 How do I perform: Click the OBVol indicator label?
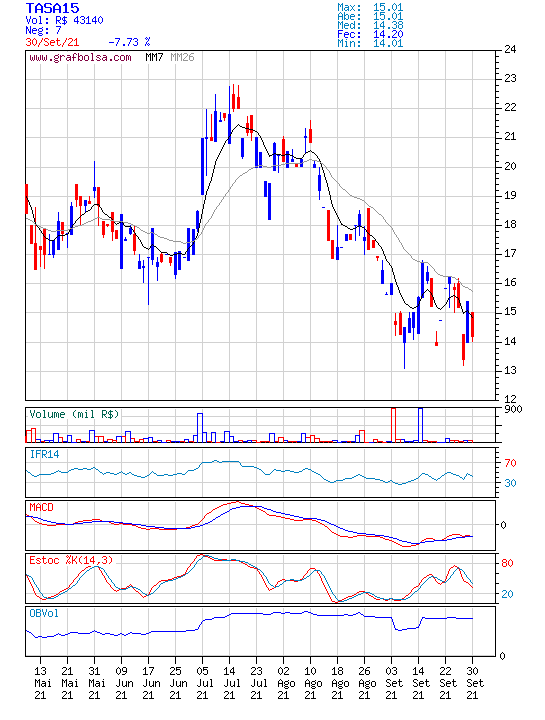point(44,613)
